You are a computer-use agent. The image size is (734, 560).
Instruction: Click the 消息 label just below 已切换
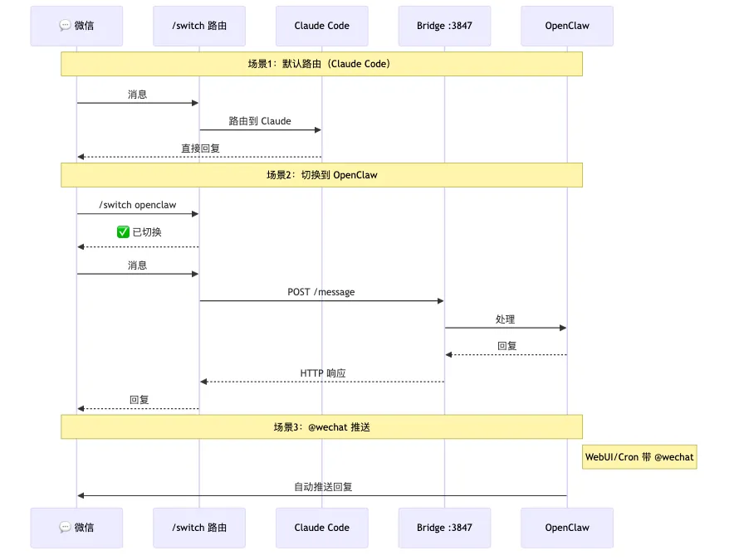click(x=138, y=265)
